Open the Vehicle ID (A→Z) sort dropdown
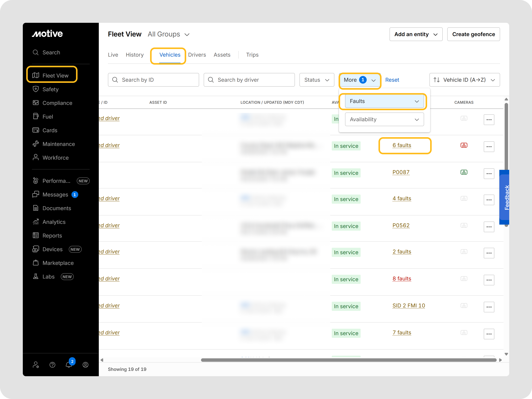This screenshot has height=399, width=532. tap(464, 80)
